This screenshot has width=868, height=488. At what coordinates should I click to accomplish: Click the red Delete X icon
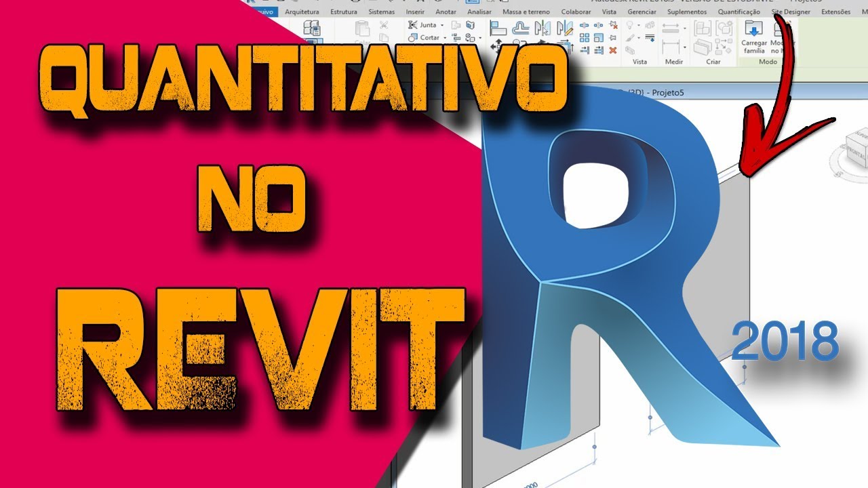pos(612,50)
